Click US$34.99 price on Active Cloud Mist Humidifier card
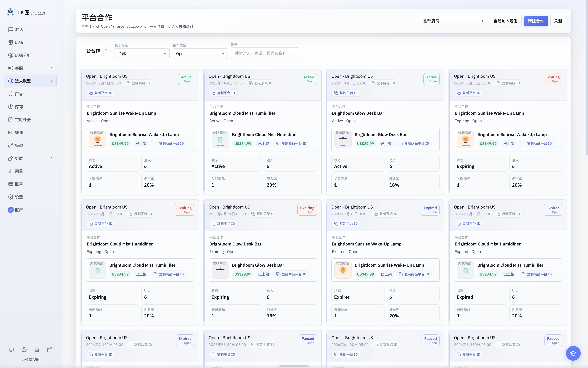This screenshot has height=368, width=588. point(243,144)
